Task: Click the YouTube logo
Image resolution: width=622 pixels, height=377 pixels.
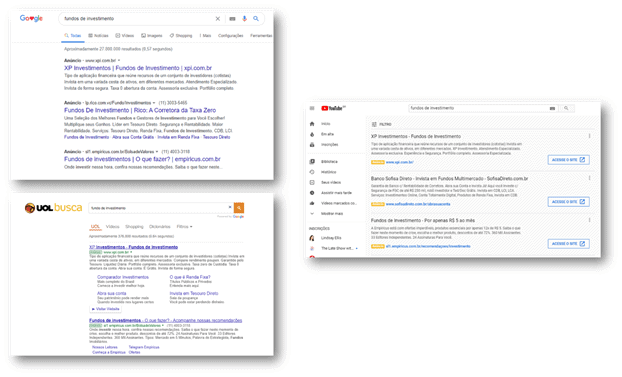Action: coord(333,108)
